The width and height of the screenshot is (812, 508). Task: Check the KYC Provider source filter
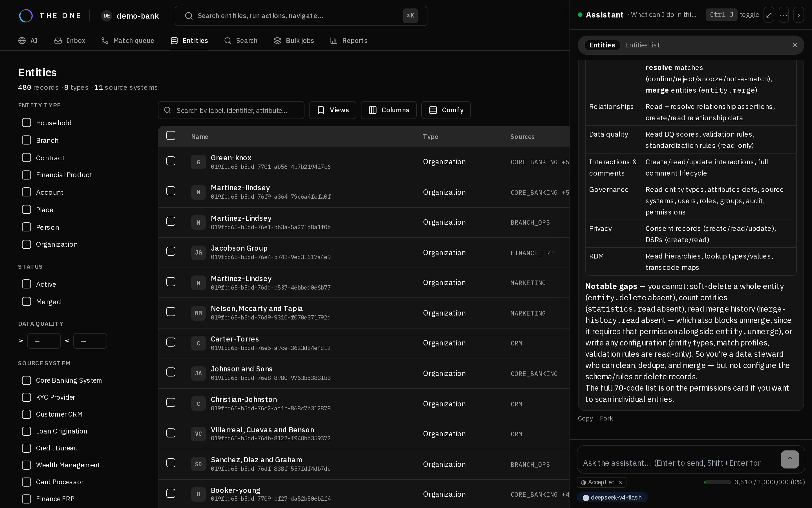(x=27, y=397)
